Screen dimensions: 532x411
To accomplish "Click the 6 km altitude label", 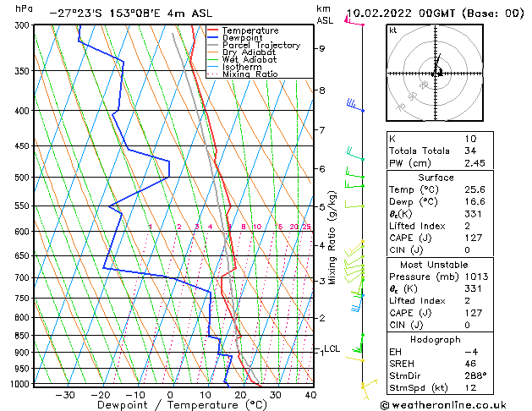I will (321, 168).
